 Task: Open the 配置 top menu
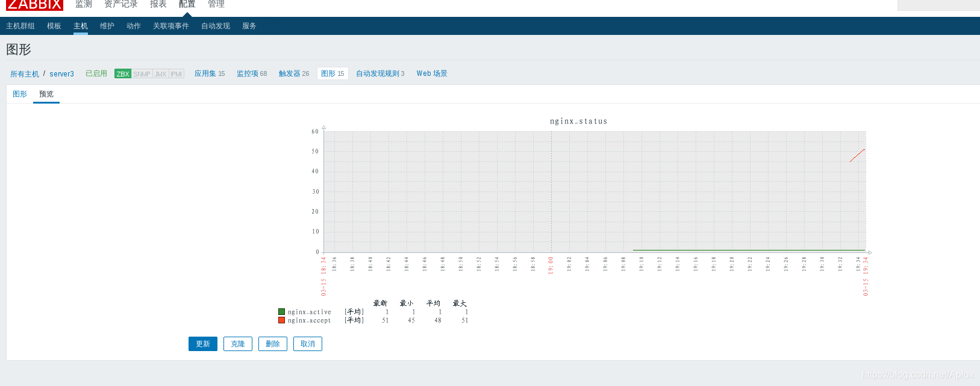(187, 4)
